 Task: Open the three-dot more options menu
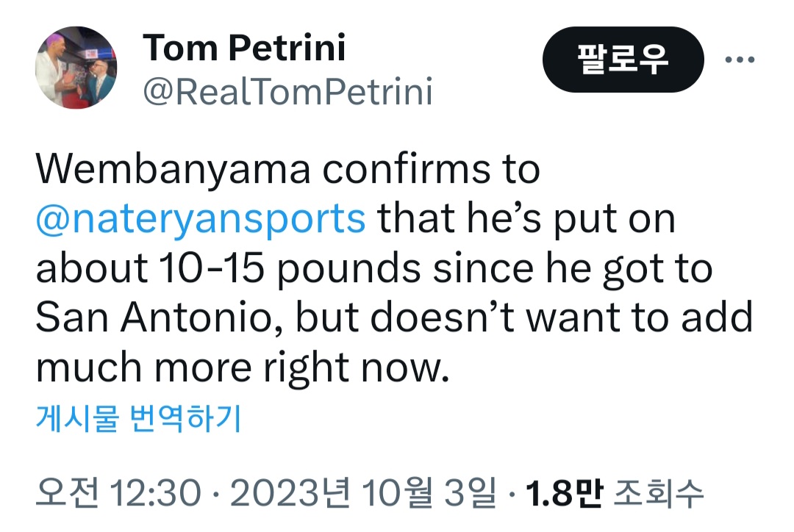tap(740, 60)
